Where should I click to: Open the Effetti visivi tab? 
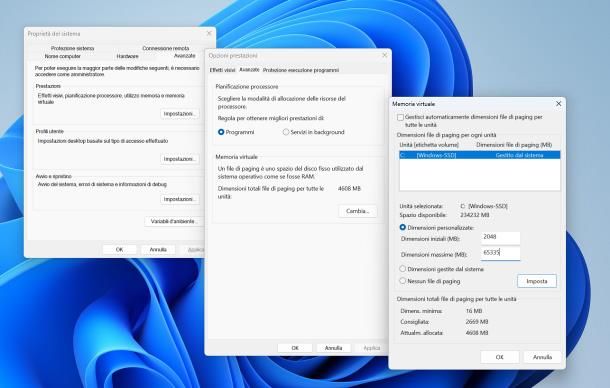223,70
